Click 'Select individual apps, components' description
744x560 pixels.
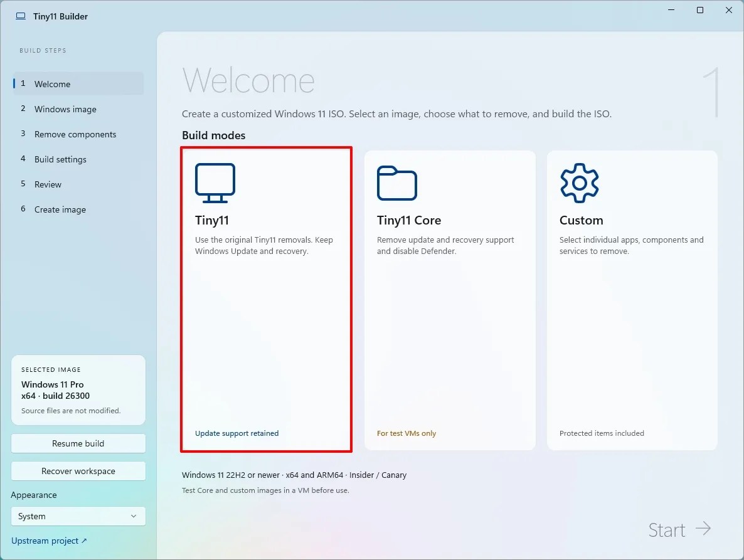pyautogui.click(x=632, y=246)
